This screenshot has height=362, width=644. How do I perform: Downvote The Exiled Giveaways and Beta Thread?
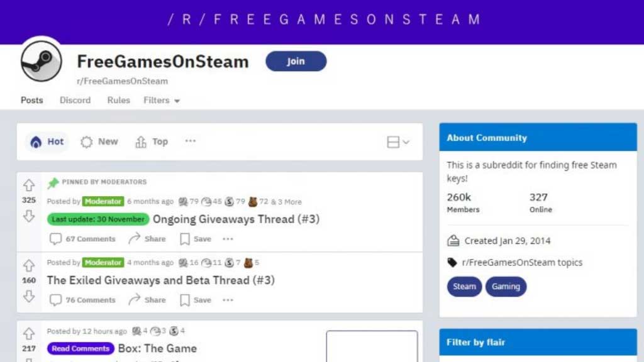click(29, 296)
